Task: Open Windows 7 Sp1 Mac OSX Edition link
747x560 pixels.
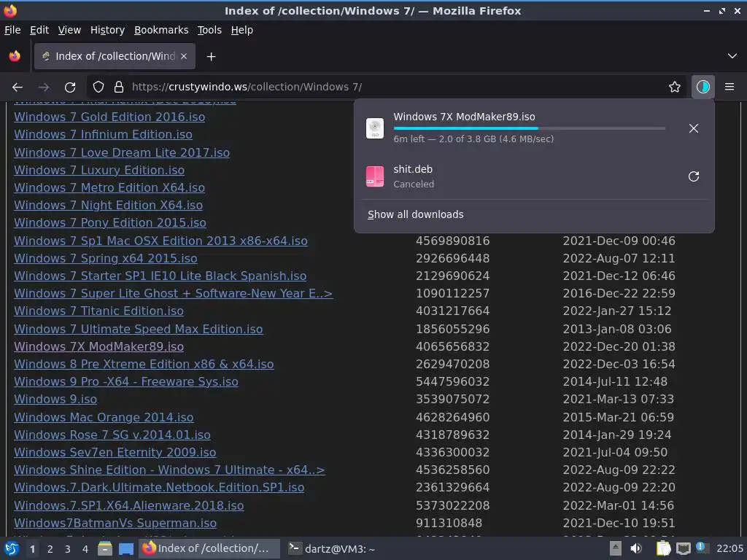Action: point(160,241)
